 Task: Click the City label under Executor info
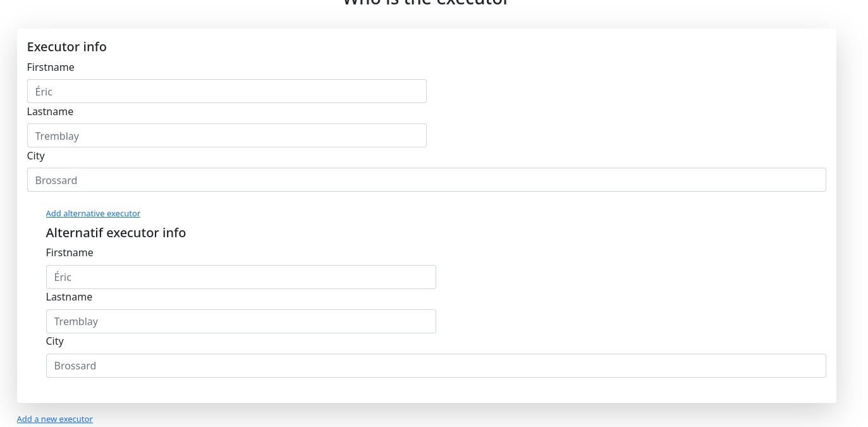[x=36, y=156]
